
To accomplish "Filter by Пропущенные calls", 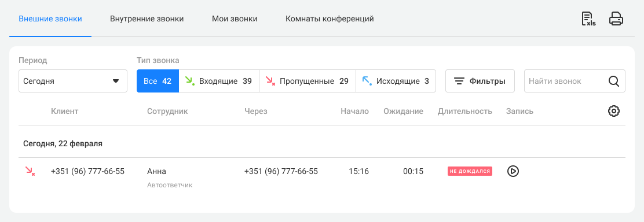I will coord(307,82).
